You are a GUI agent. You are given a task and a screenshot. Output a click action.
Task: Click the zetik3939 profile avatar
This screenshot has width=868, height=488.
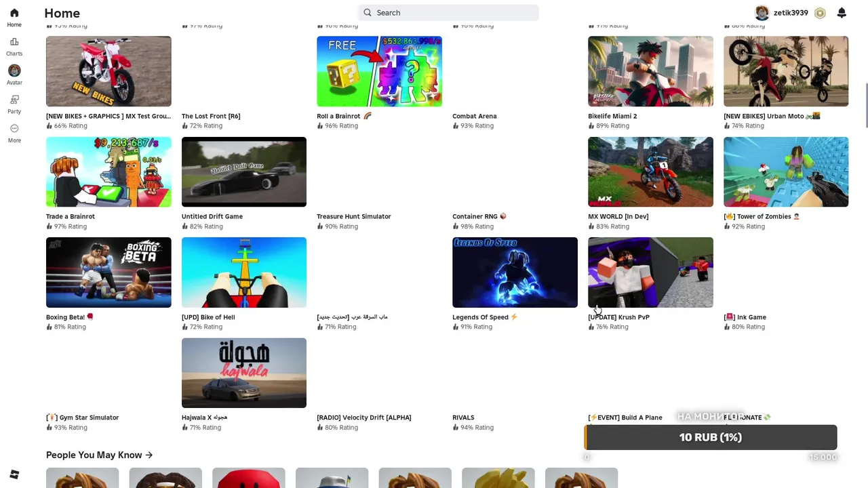tap(762, 13)
